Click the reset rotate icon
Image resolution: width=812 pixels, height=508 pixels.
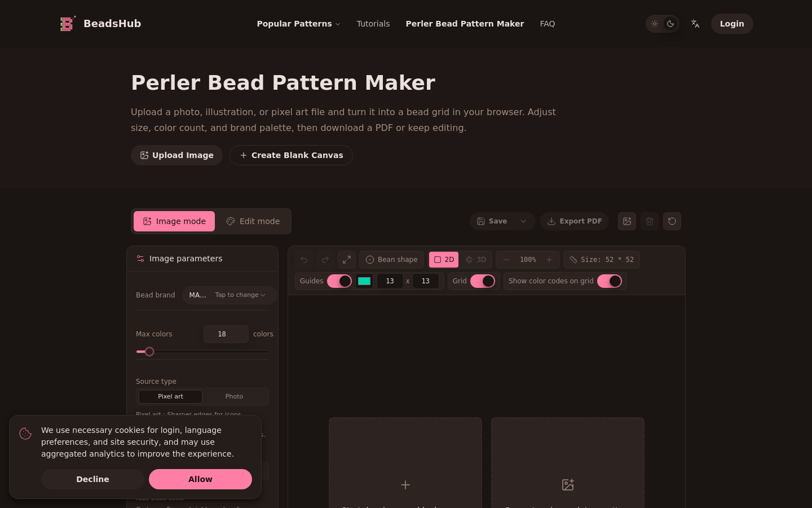pyautogui.click(x=672, y=221)
